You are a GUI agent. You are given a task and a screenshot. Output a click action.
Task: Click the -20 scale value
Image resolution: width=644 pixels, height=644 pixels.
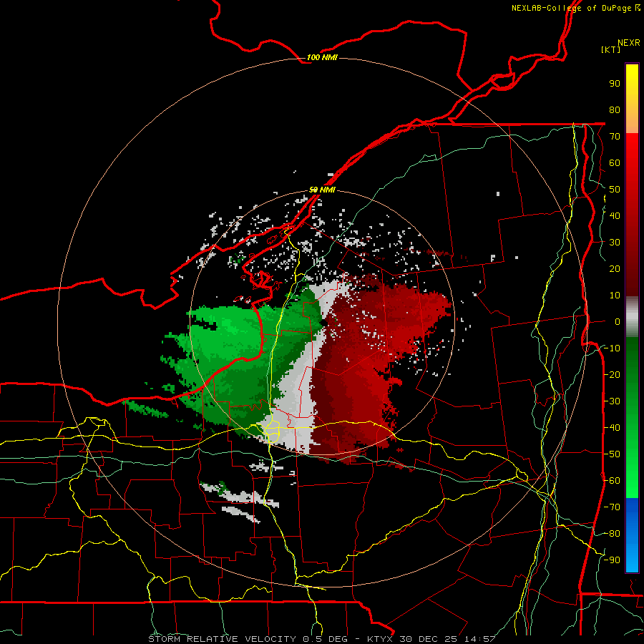coord(612,375)
